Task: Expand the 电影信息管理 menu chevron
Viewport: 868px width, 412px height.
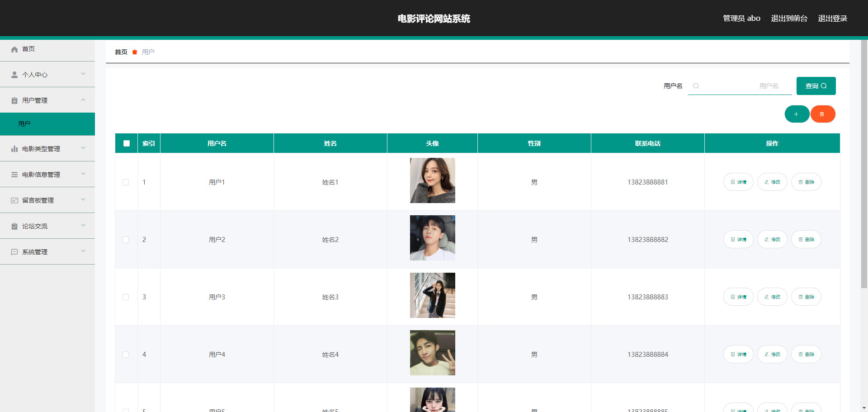Action: [83, 174]
